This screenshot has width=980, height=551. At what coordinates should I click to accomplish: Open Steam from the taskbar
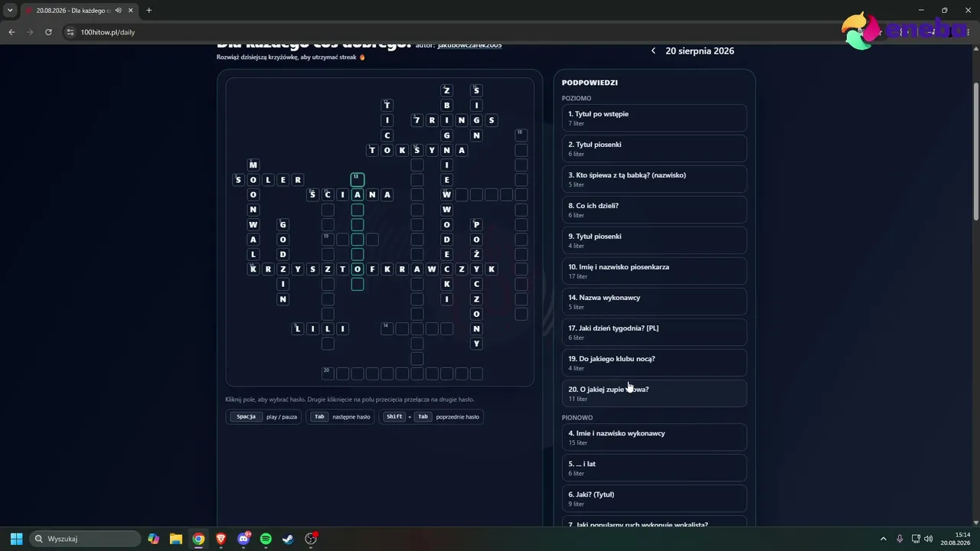(x=288, y=539)
